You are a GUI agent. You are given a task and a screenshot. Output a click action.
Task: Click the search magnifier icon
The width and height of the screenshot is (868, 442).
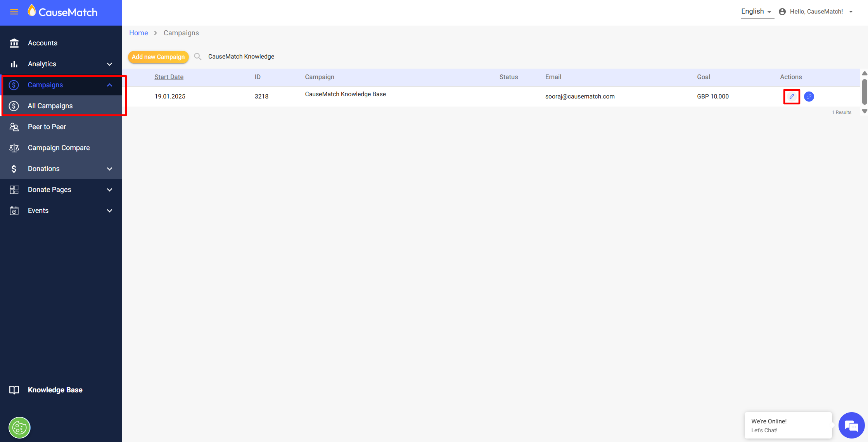pyautogui.click(x=198, y=57)
